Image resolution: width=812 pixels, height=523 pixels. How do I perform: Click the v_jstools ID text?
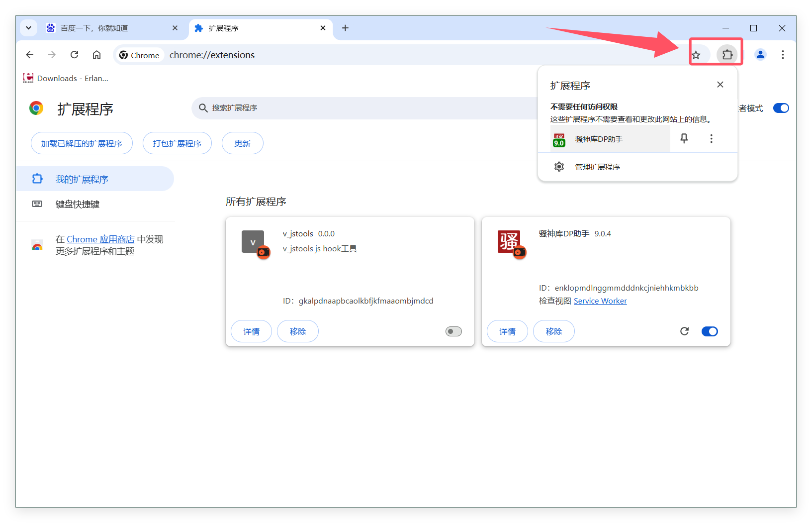tap(358, 301)
